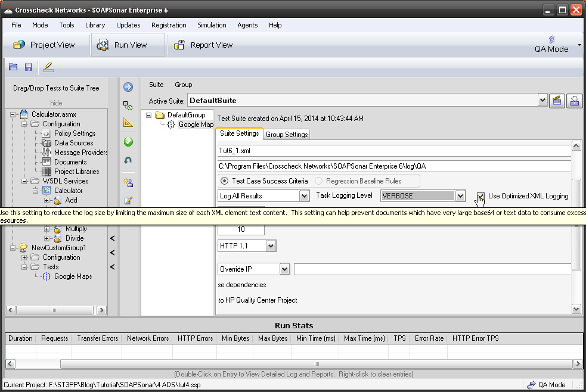This screenshot has height=392, width=586.
Task: Switch to the Suite Settings tab
Action: point(239,133)
